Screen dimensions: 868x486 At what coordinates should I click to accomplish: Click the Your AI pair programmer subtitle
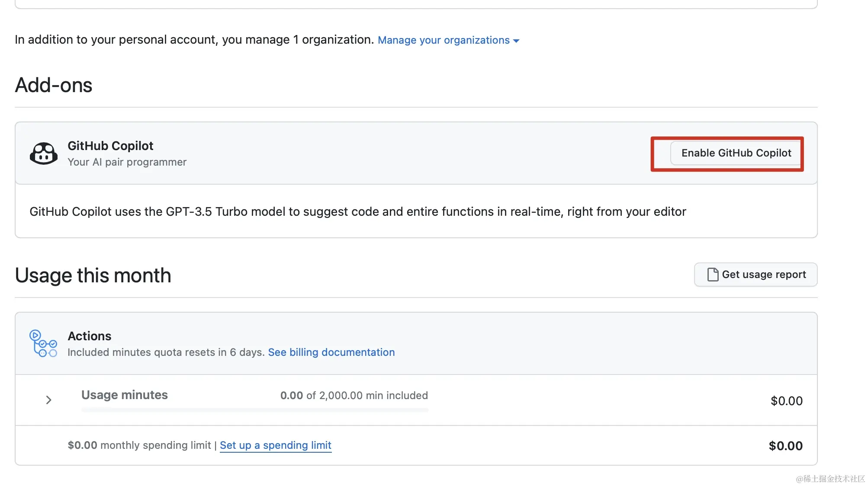pyautogui.click(x=127, y=162)
